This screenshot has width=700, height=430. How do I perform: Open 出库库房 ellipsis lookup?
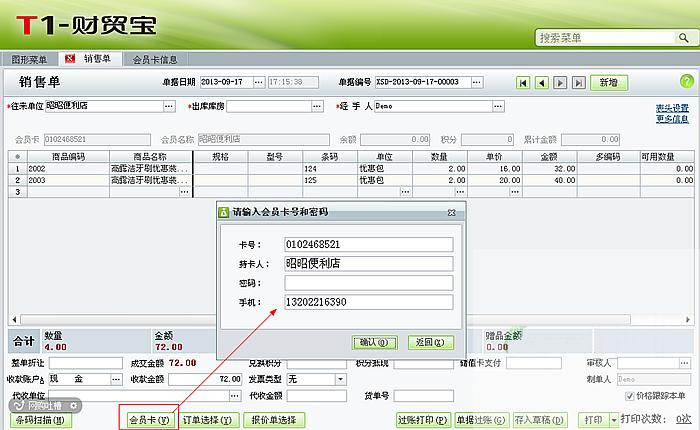click(317, 106)
